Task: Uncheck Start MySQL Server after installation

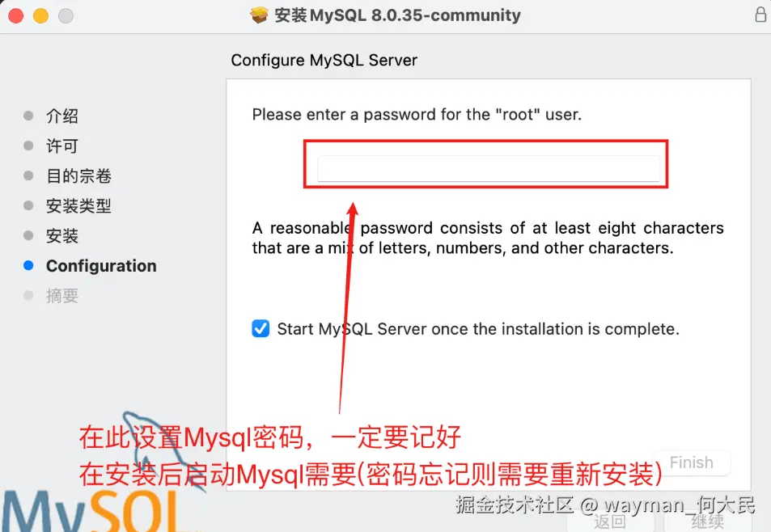Action: 261,328
